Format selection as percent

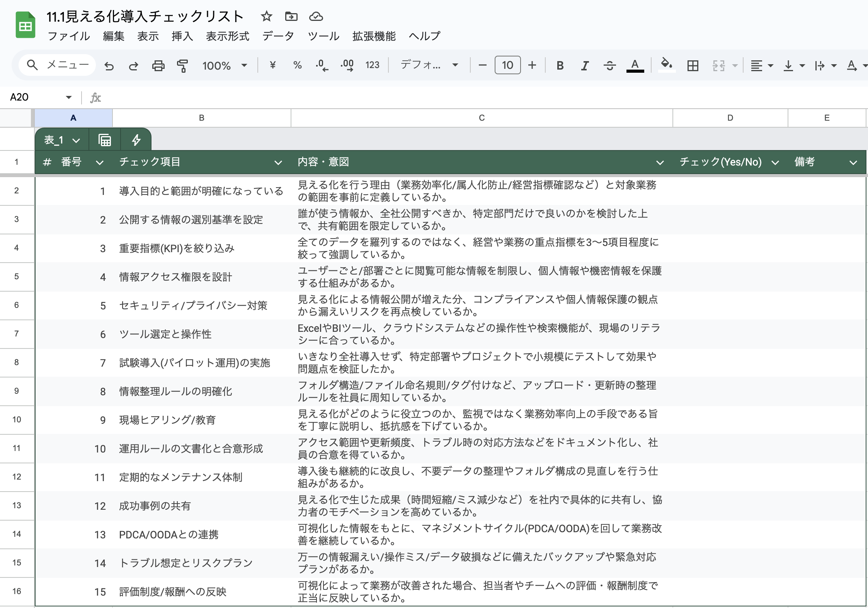click(x=297, y=65)
